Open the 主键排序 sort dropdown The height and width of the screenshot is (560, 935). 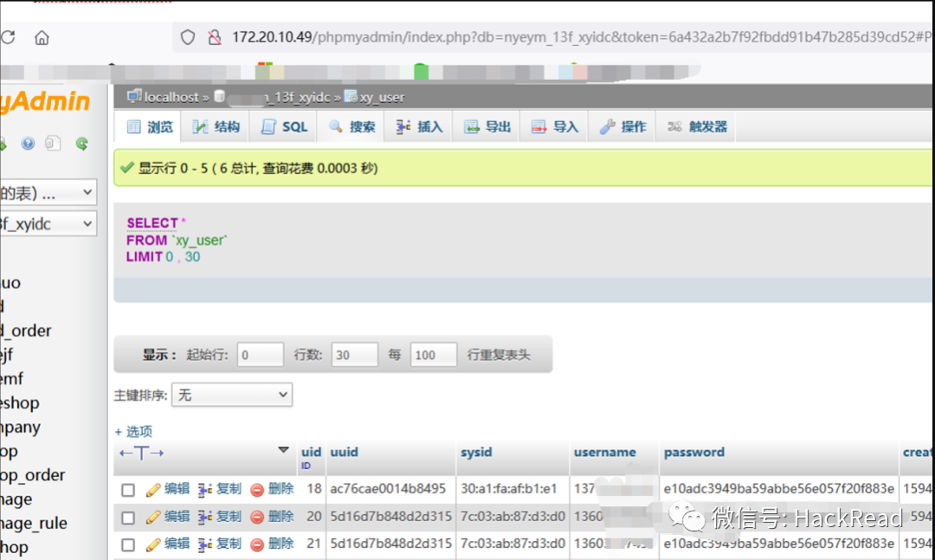point(232,395)
